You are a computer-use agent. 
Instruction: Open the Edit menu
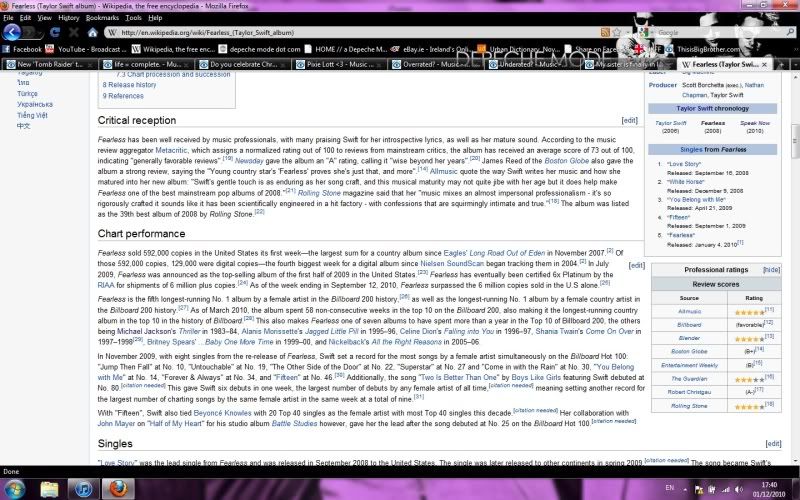26,17
